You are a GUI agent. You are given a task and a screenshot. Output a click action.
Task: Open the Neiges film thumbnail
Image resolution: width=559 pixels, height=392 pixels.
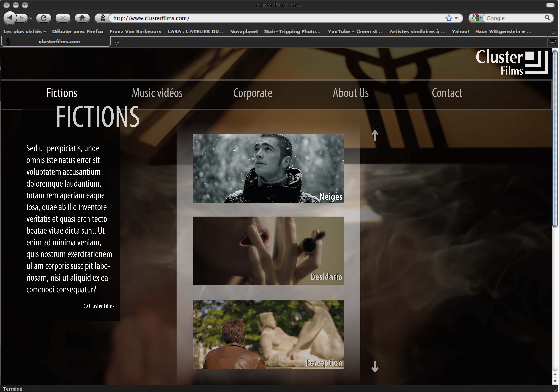pyautogui.click(x=268, y=169)
